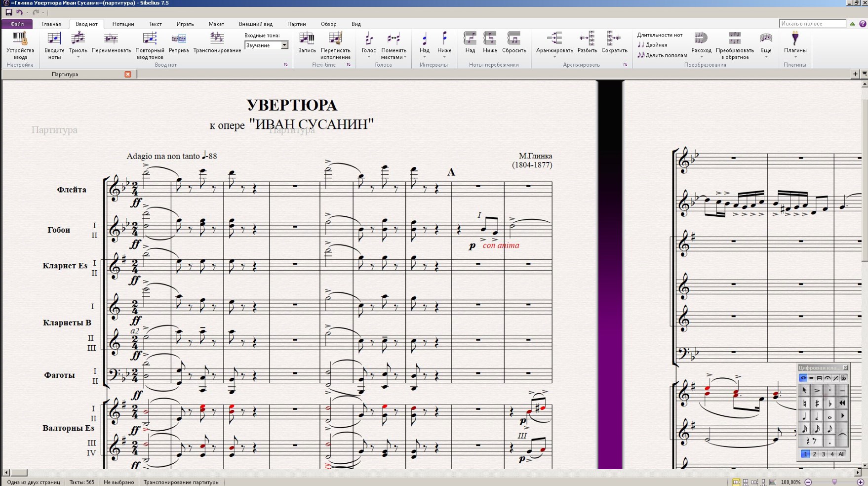The height and width of the screenshot is (486, 868).
Task: Adjust the zoom slider handle in status bar
Action: coord(834,482)
